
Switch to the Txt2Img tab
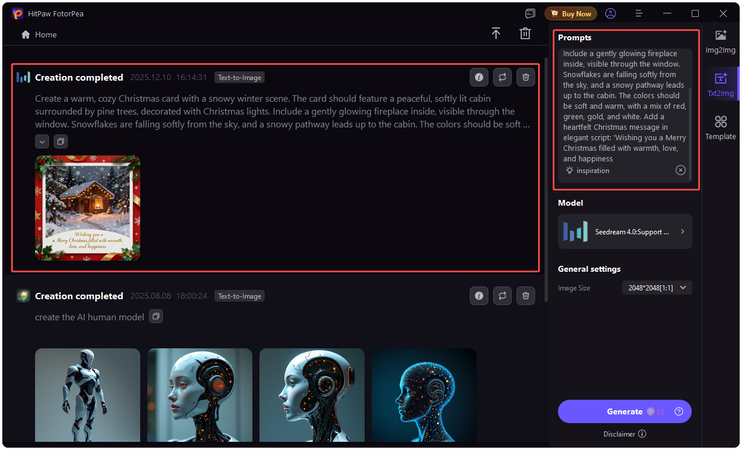click(x=720, y=85)
